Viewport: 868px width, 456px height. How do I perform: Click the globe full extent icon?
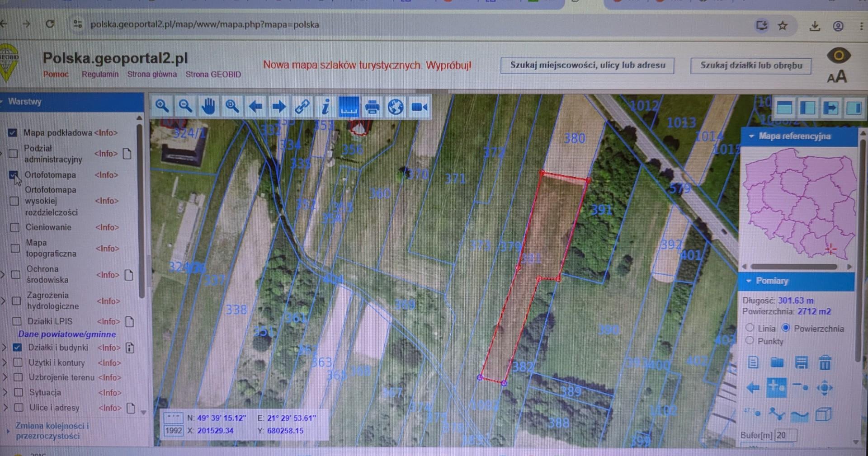(396, 108)
